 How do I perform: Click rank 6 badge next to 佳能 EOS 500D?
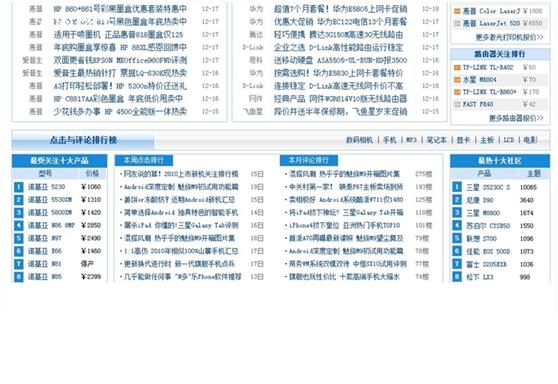point(457,251)
